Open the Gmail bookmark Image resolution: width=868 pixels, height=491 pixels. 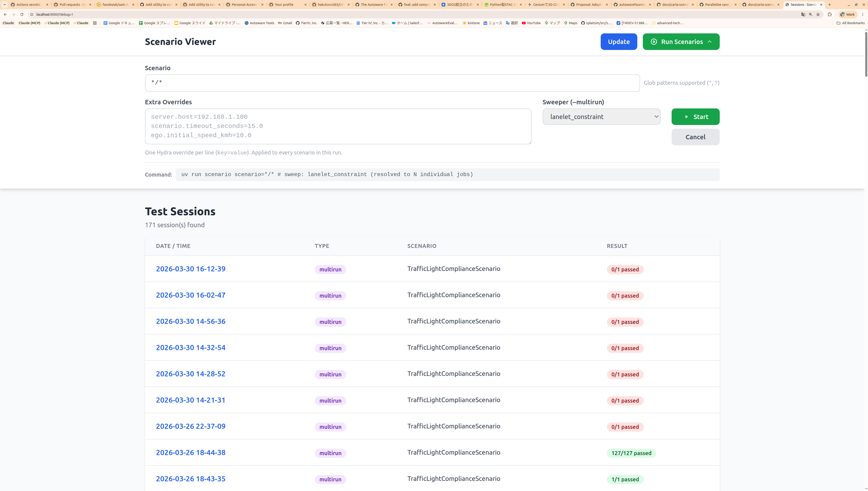pyautogui.click(x=285, y=23)
